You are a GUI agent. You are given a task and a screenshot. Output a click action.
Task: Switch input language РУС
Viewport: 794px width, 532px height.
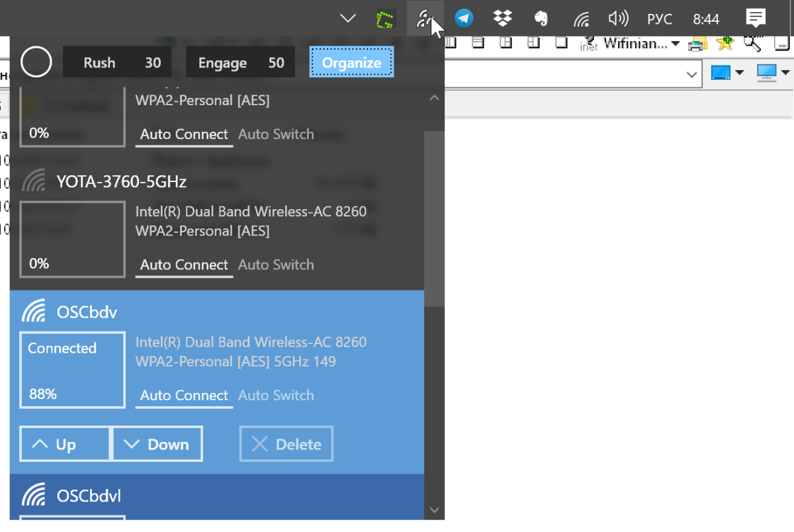pyautogui.click(x=660, y=19)
